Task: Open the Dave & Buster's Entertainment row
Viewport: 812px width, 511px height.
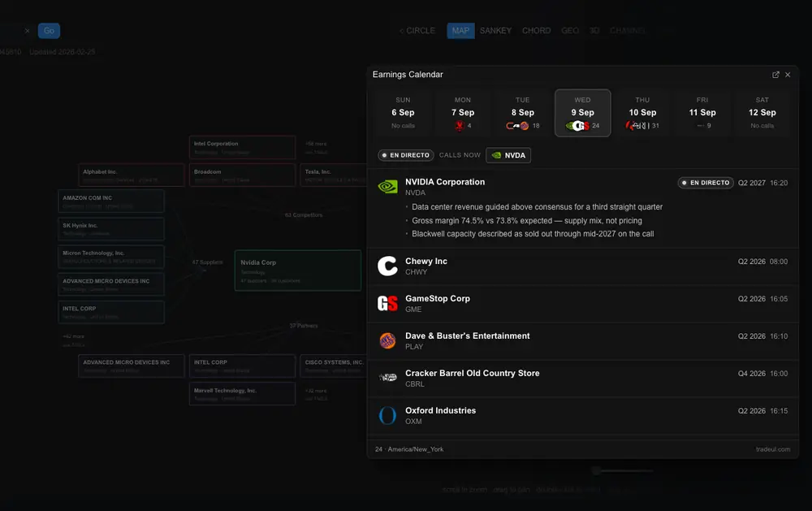Action: coord(582,341)
